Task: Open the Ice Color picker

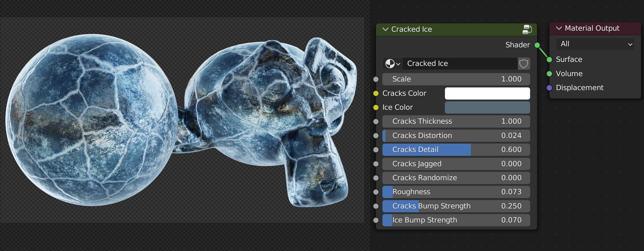Action: (487, 107)
